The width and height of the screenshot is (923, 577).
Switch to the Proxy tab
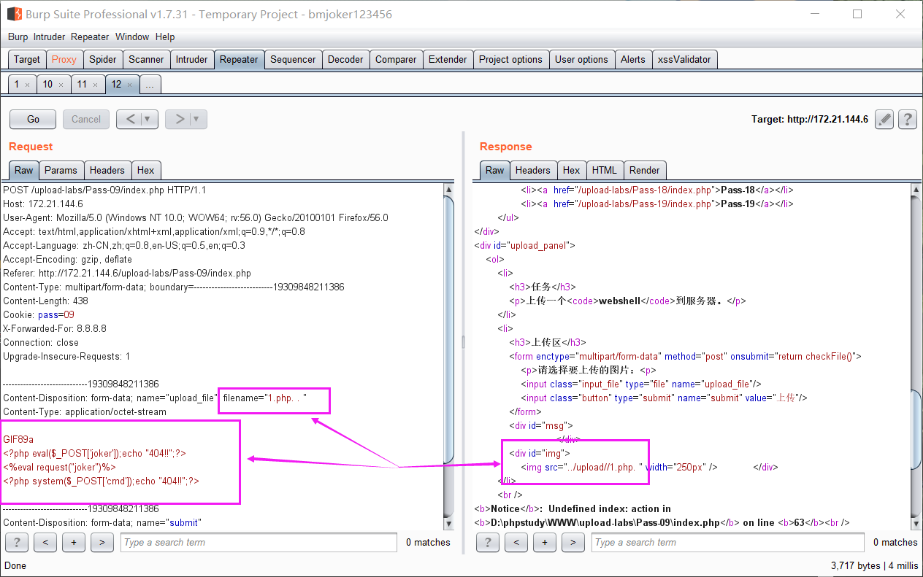pos(64,59)
